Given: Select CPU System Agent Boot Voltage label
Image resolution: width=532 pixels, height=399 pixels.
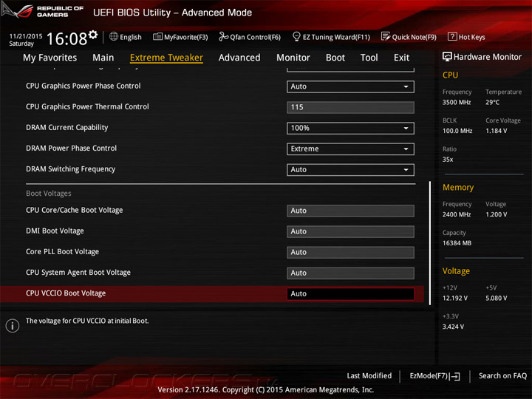Looking at the screenshot, I should pyautogui.click(x=78, y=273).
